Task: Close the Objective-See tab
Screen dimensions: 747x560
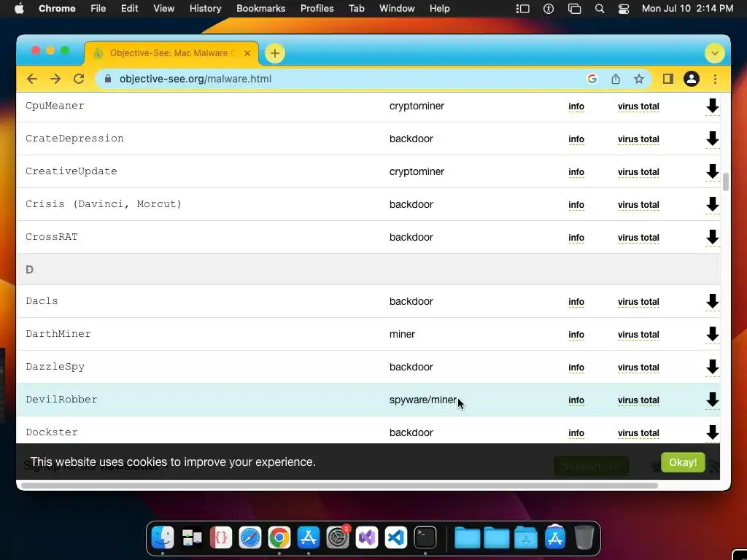Action: point(247,52)
